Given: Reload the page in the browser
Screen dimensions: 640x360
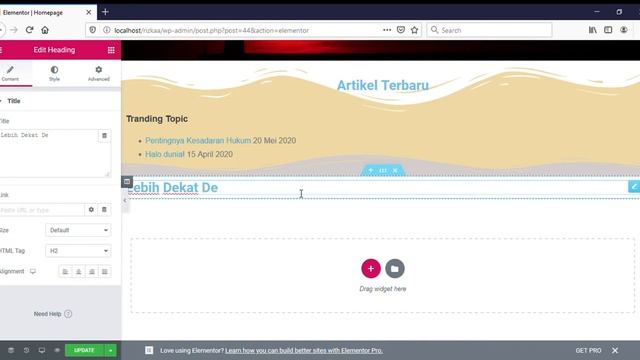Looking at the screenshot, I should [x=29, y=30].
